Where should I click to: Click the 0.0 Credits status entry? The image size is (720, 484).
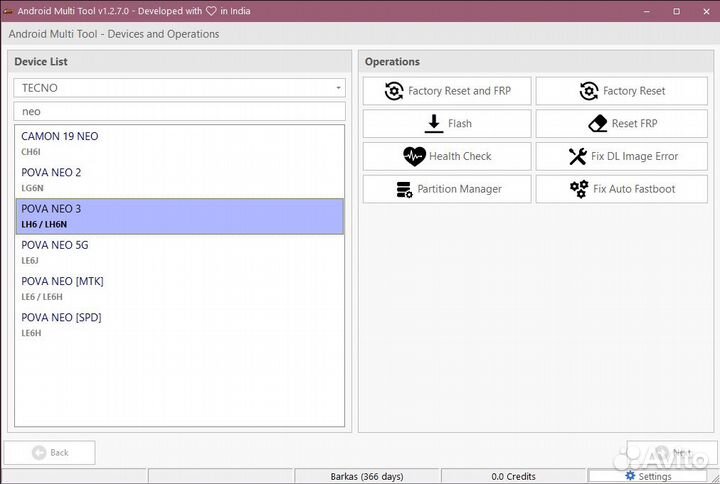click(513, 477)
